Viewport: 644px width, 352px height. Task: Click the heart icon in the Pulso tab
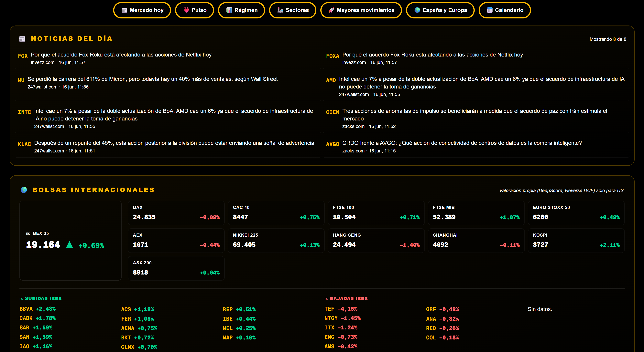pos(186,10)
